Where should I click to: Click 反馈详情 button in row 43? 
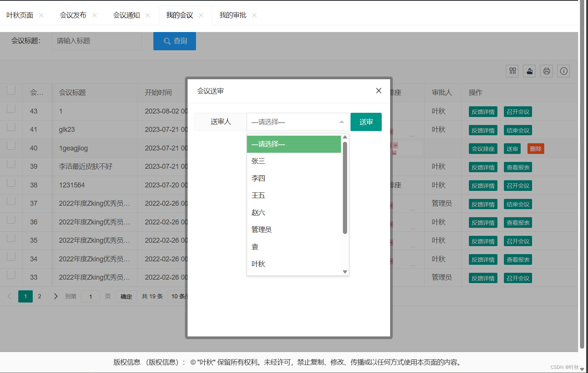(x=483, y=112)
